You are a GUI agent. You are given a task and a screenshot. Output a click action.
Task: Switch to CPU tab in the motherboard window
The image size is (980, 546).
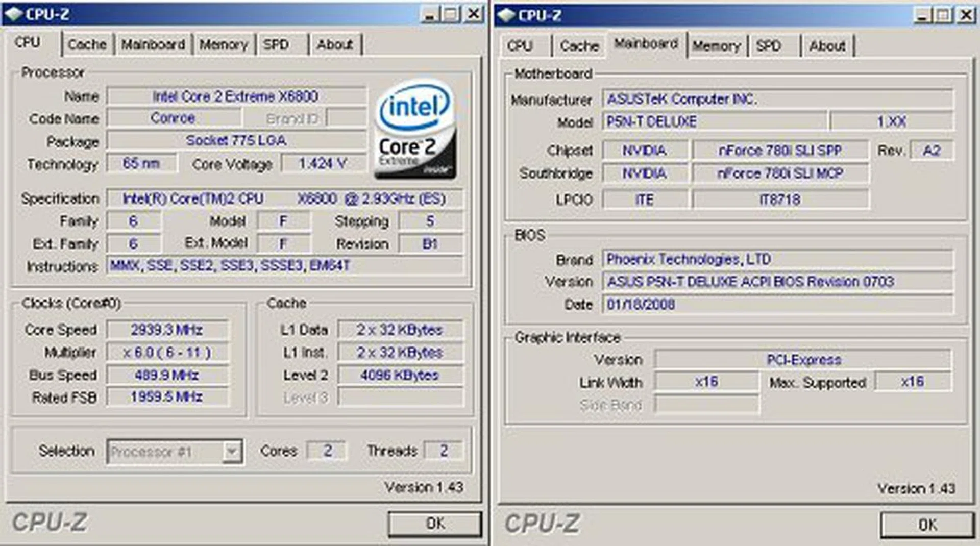(x=520, y=46)
